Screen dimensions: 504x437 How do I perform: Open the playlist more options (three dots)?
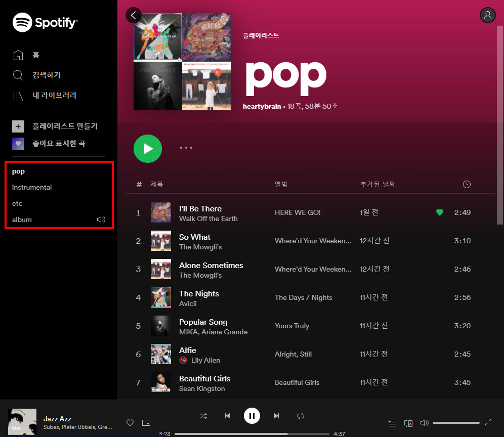(186, 148)
